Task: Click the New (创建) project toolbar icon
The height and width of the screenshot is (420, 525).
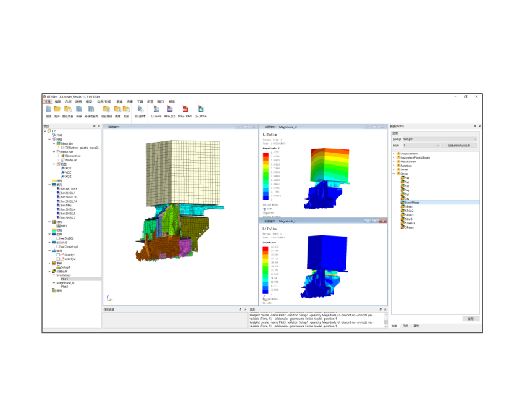Action: pyautogui.click(x=49, y=109)
